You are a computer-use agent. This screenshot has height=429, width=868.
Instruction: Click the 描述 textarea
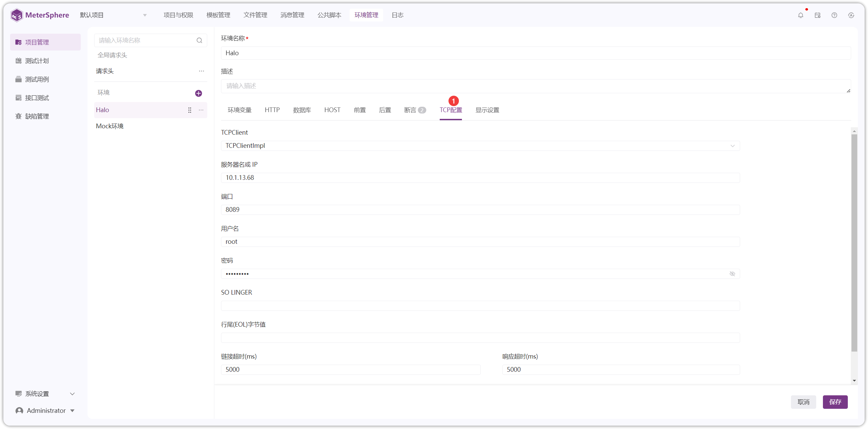click(536, 86)
